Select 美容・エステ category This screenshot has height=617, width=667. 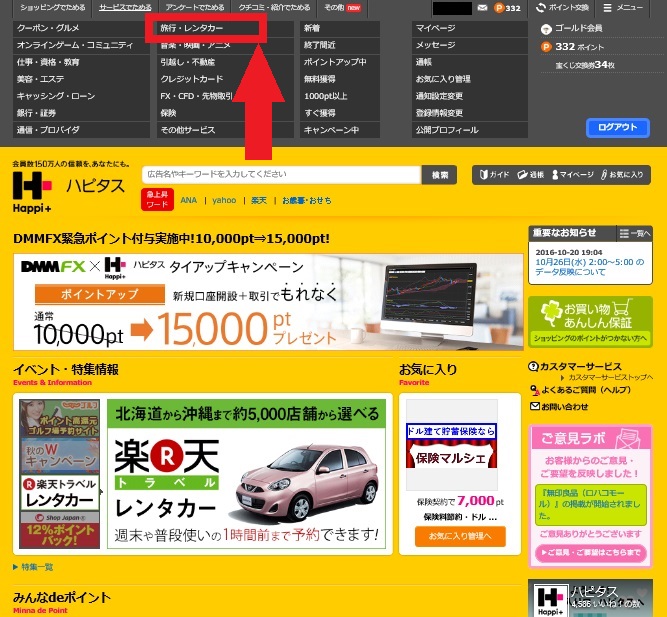coord(81,79)
